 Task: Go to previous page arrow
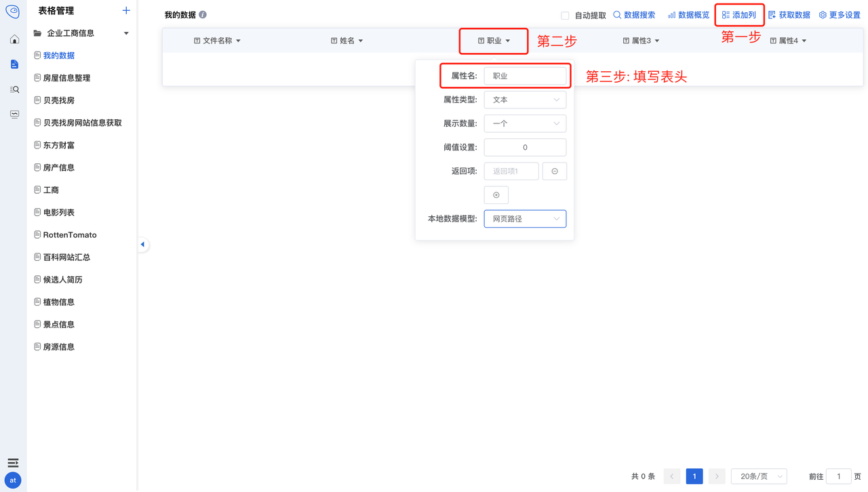[672, 476]
